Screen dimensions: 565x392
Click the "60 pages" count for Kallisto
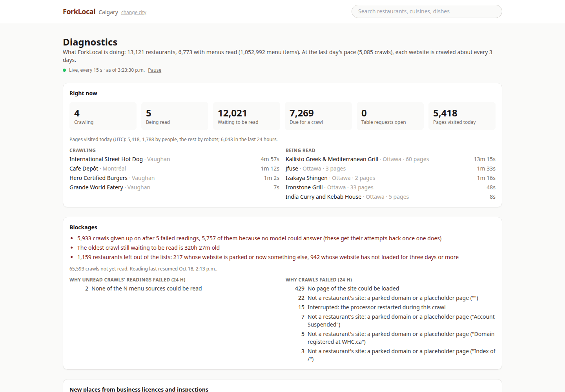417,159
